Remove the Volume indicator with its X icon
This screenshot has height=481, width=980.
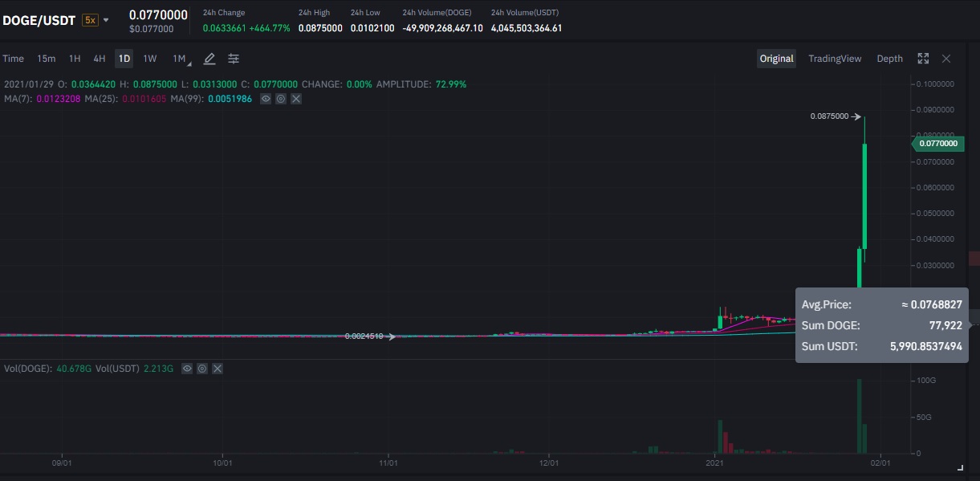[218, 368]
